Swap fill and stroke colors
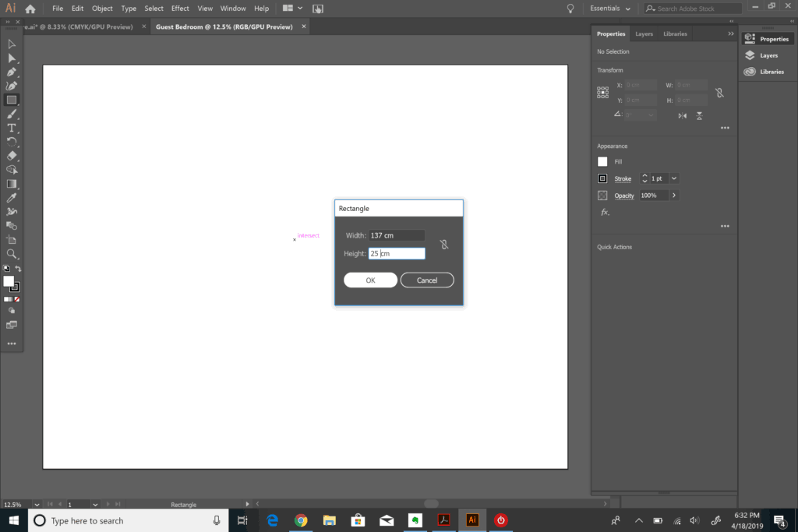This screenshot has height=532, width=798. [x=18, y=269]
